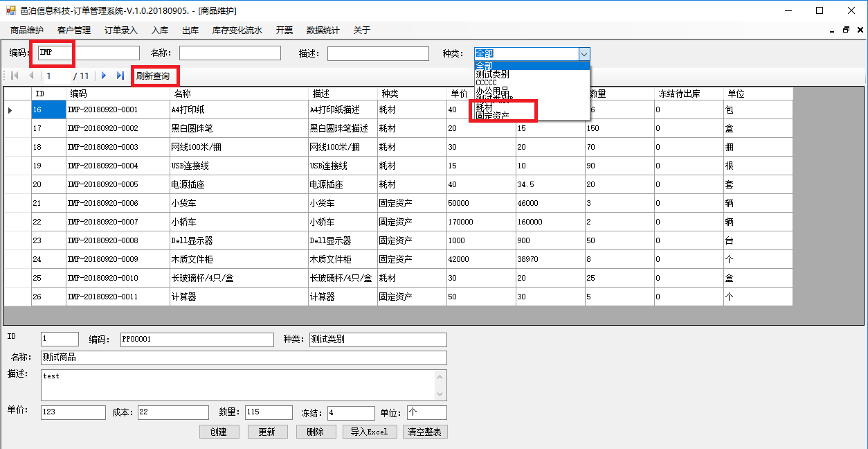
Task: Click the 创建 button
Action: tap(219, 432)
